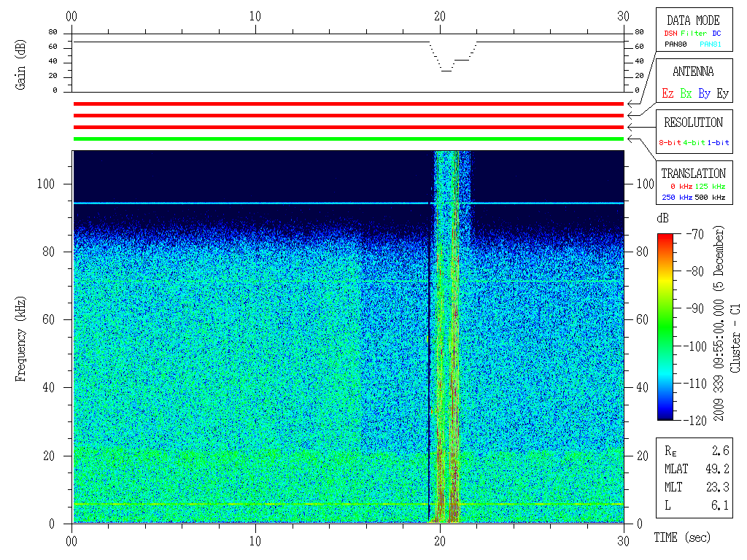Click the red 0 kHz translation label
The image size is (747, 560).
coord(681,186)
